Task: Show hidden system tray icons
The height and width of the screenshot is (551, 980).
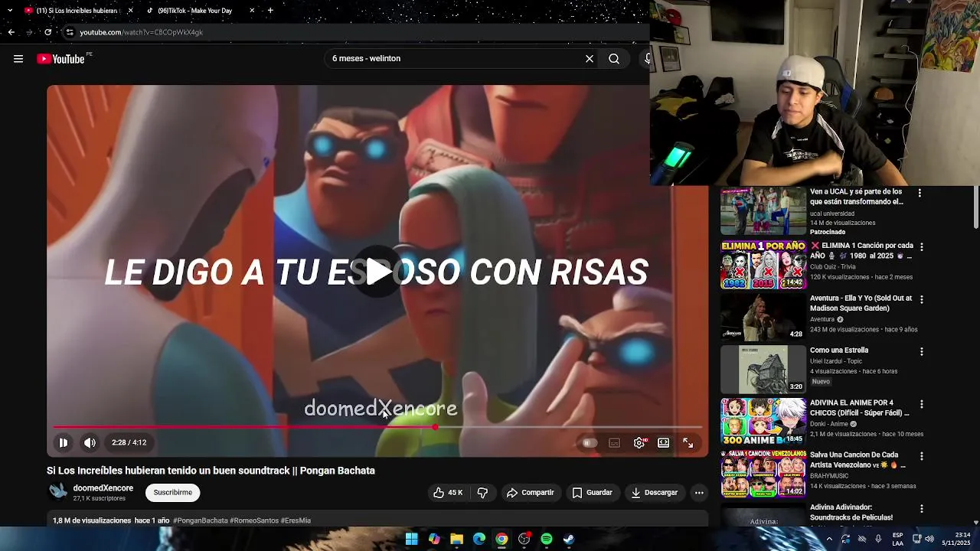Action: pos(829,539)
